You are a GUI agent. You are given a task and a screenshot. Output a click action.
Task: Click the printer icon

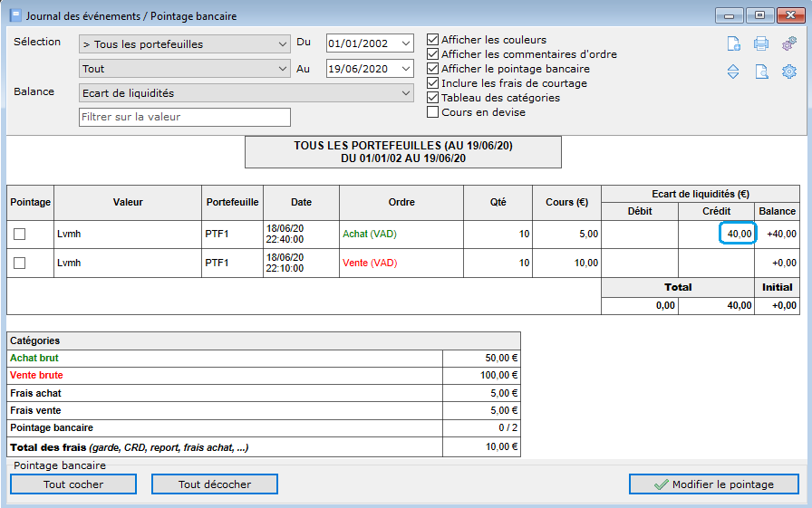(760, 43)
